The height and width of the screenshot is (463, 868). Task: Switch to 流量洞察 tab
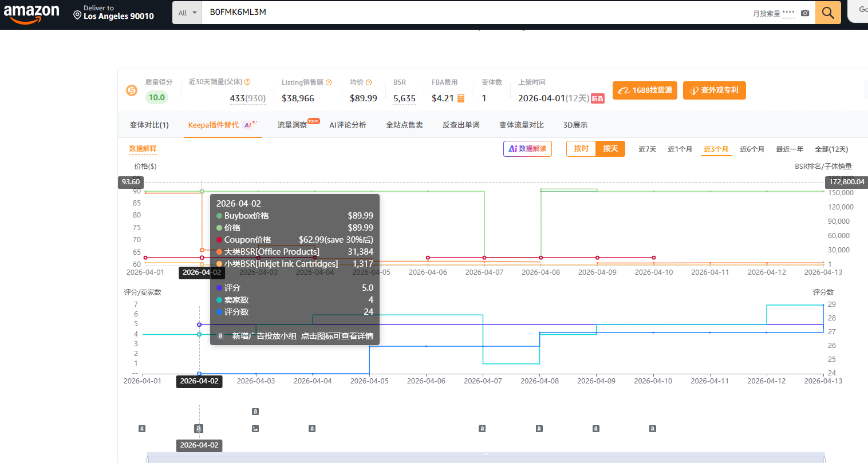292,125
